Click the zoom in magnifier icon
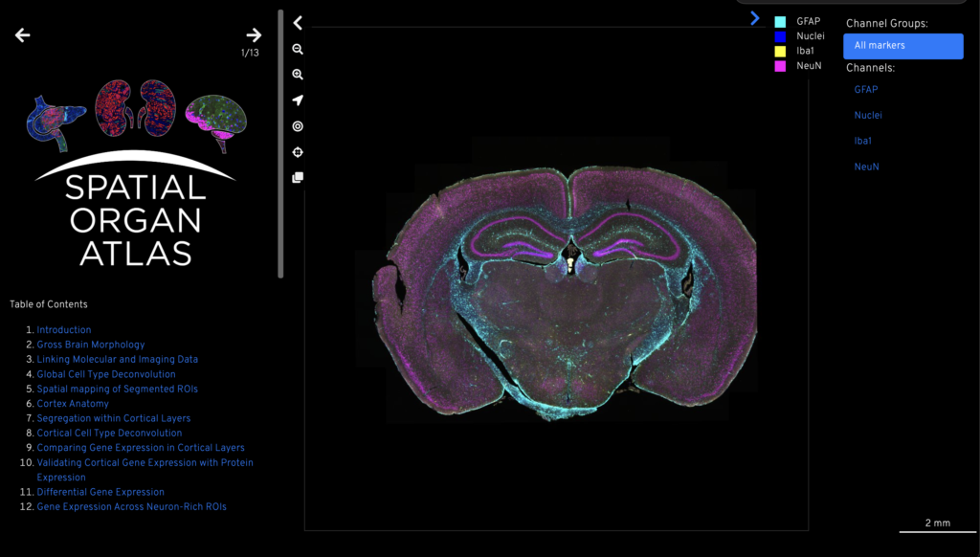 [298, 75]
